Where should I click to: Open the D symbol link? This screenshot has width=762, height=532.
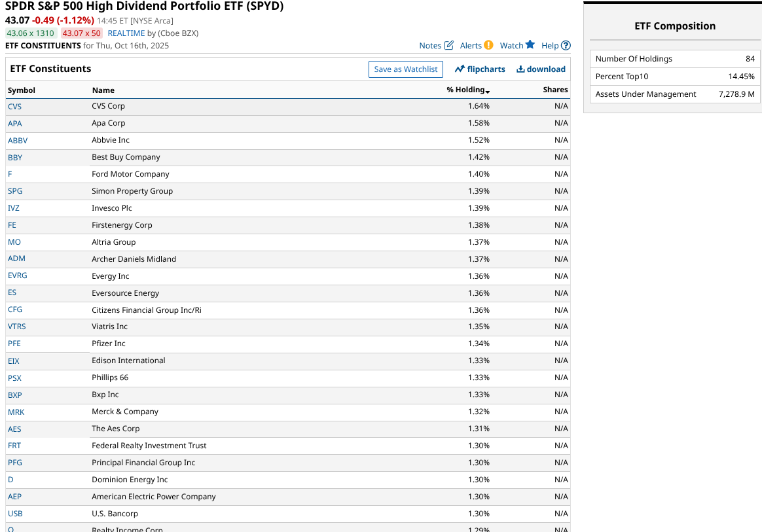[x=10, y=480]
